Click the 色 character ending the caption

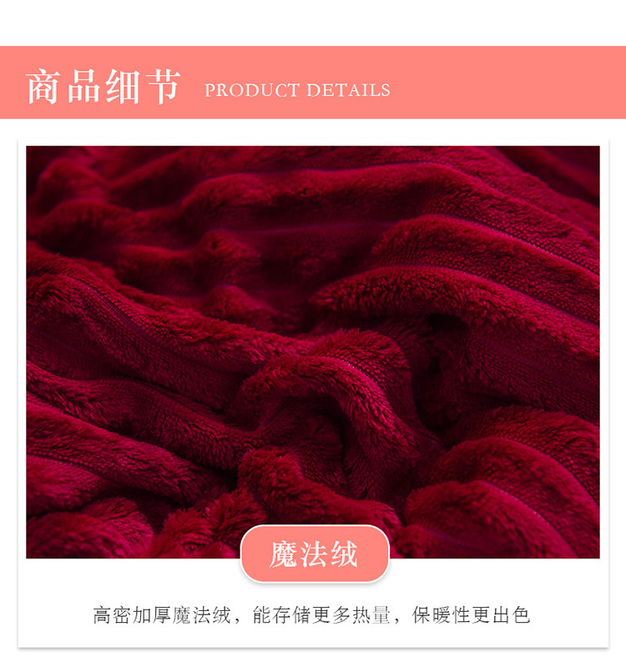click(521, 615)
